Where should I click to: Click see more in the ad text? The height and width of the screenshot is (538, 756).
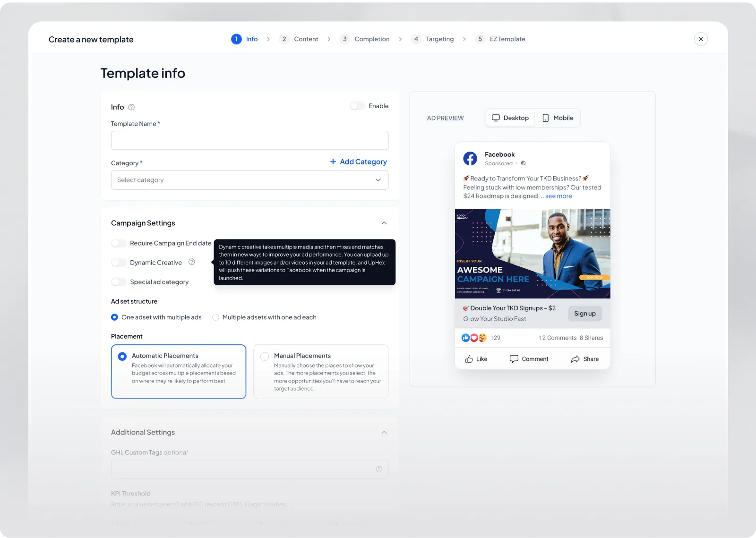pos(558,196)
